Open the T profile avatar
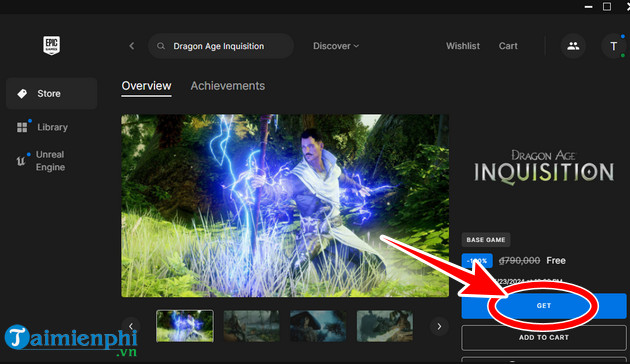Viewport: 630px width, 364px height. coord(614,46)
